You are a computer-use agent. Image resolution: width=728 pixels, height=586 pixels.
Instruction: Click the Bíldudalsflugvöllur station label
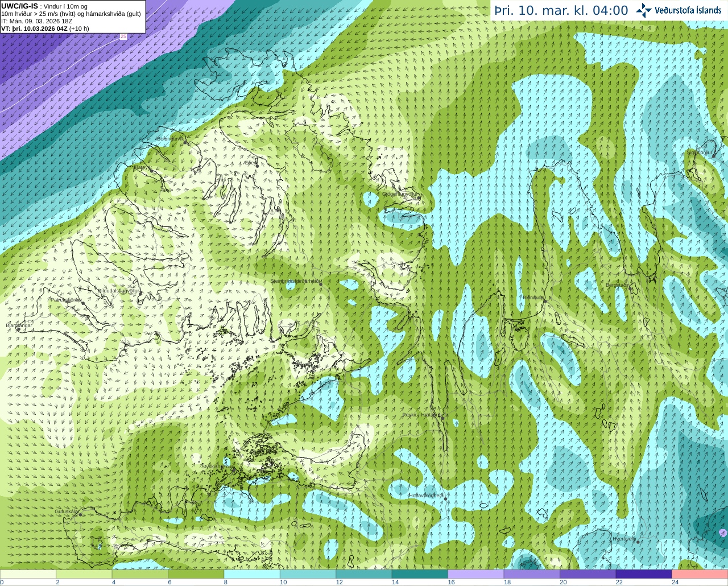pos(119,290)
